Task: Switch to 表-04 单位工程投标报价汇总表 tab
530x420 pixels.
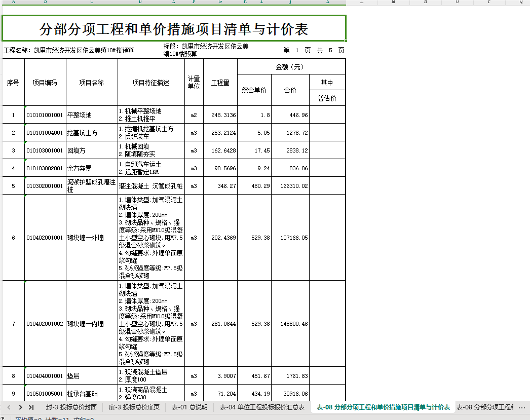Action: click(262, 407)
